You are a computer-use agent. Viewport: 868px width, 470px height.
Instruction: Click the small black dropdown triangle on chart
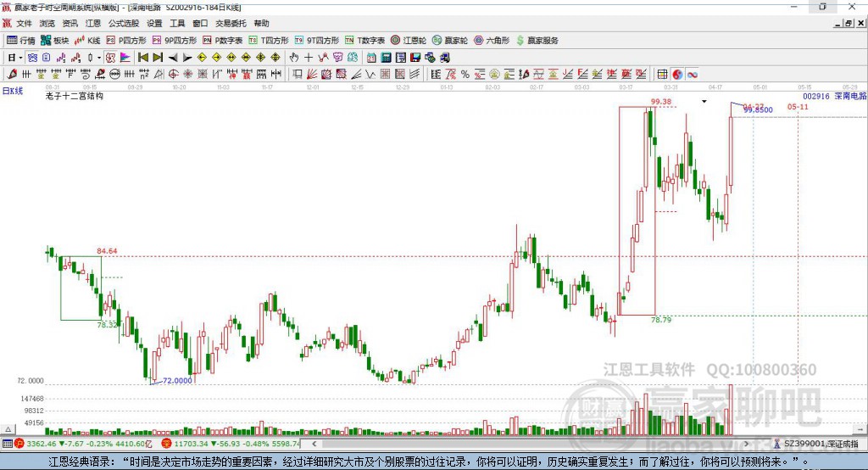[x=704, y=102]
